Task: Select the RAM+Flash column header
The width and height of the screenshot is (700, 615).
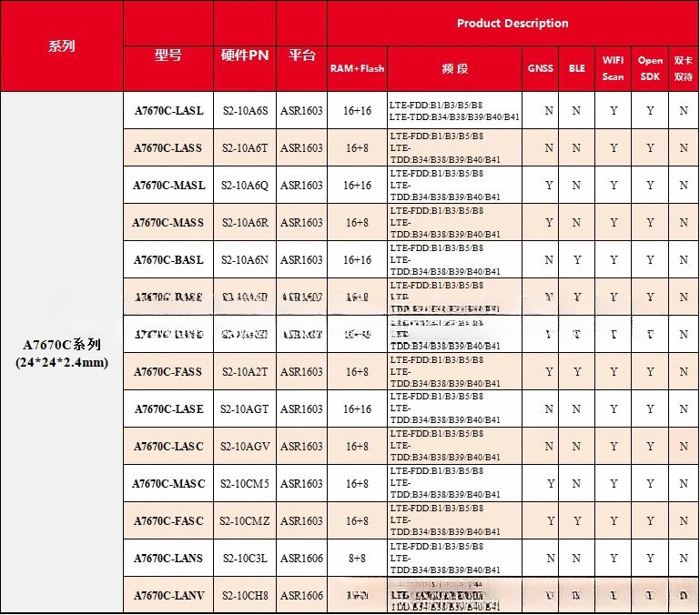Action: click(357, 69)
